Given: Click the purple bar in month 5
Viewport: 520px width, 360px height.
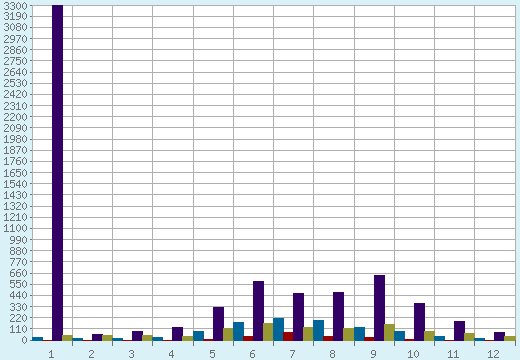Looking at the screenshot, I should click(x=218, y=324).
